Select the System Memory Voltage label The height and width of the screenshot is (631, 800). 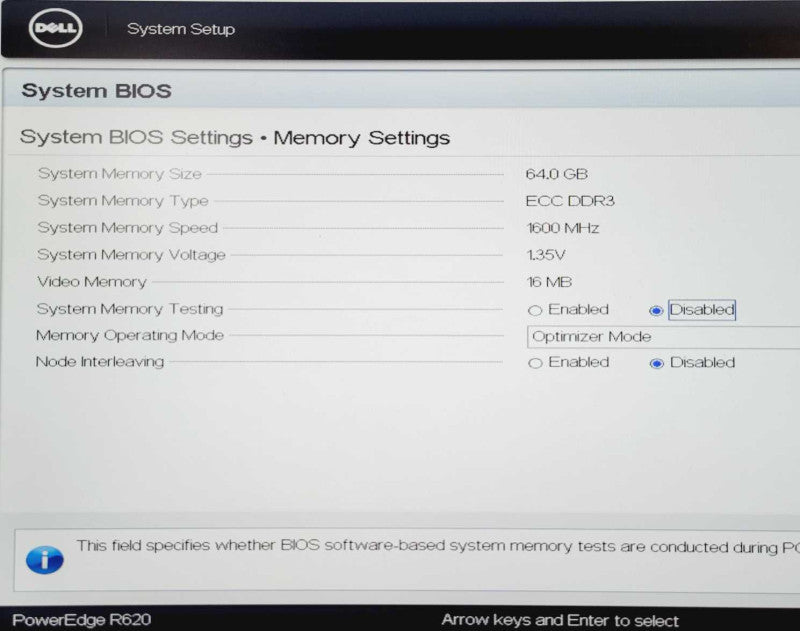pyautogui.click(x=131, y=255)
